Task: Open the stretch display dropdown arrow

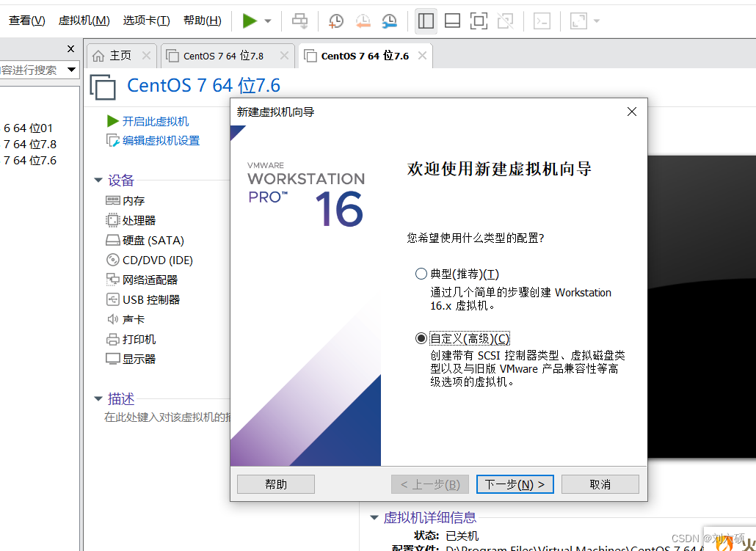Action: click(x=597, y=21)
